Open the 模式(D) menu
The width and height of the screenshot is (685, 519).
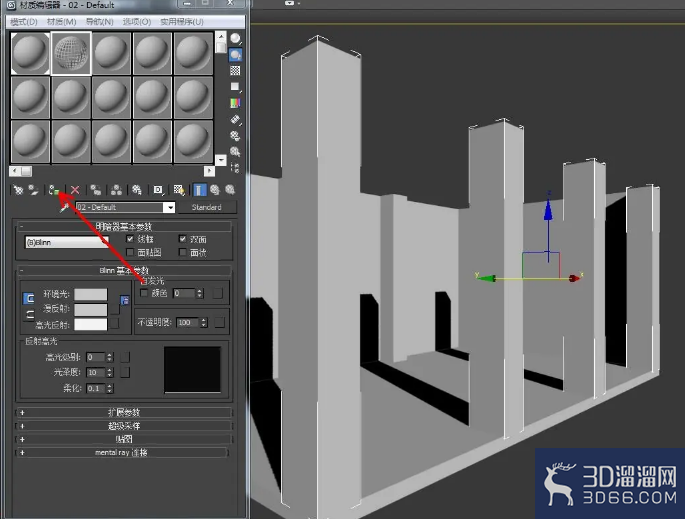tap(24, 22)
